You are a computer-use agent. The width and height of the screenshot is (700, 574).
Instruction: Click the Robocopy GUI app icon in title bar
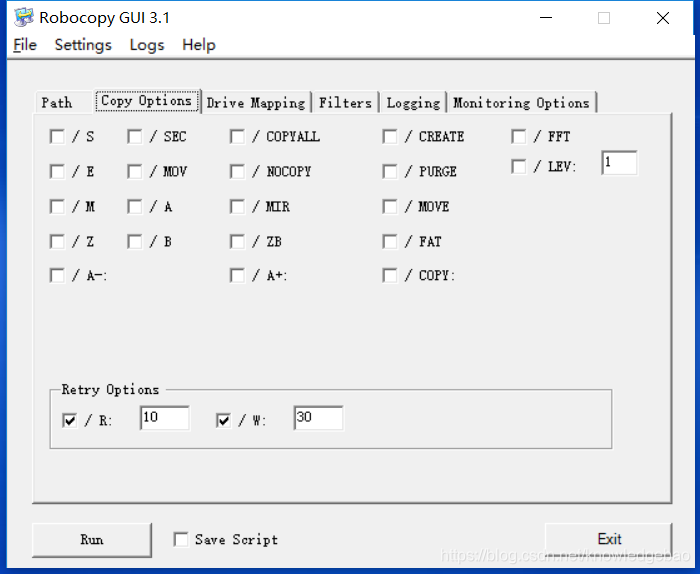[x=24, y=17]
